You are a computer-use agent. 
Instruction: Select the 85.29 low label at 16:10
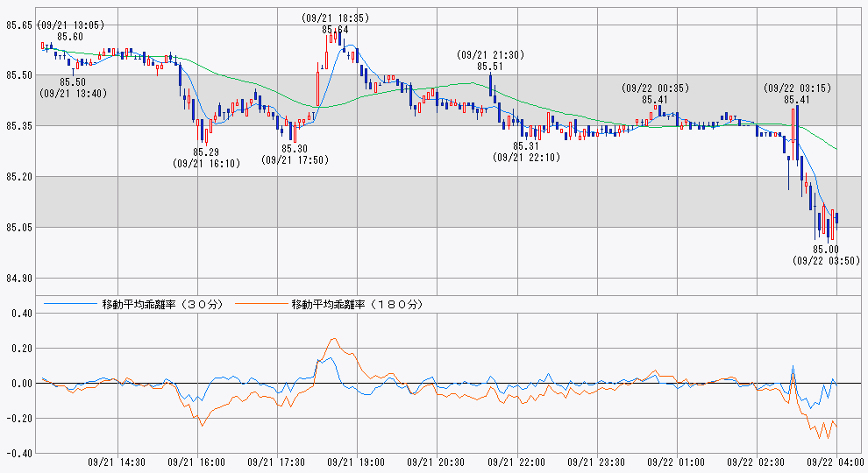[206, 152]
